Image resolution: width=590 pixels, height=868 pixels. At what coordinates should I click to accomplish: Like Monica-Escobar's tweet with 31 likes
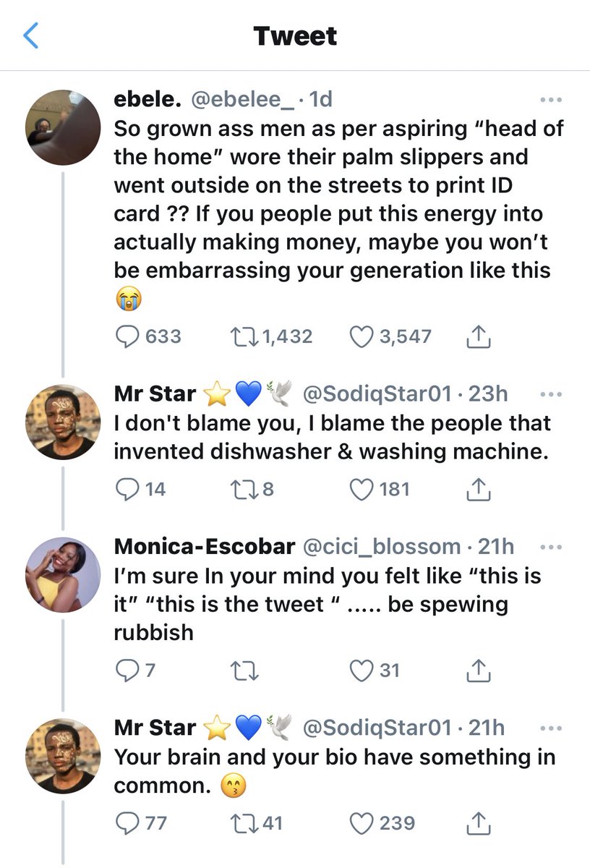(x=361, y=671)
